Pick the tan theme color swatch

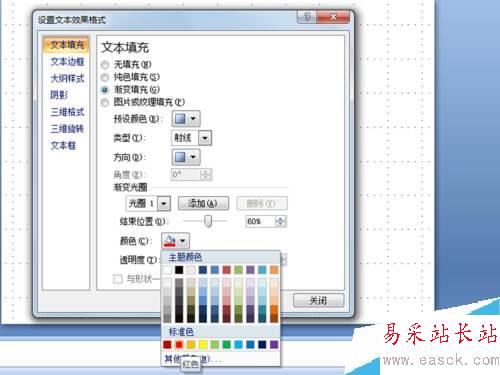tap(191, 270)
